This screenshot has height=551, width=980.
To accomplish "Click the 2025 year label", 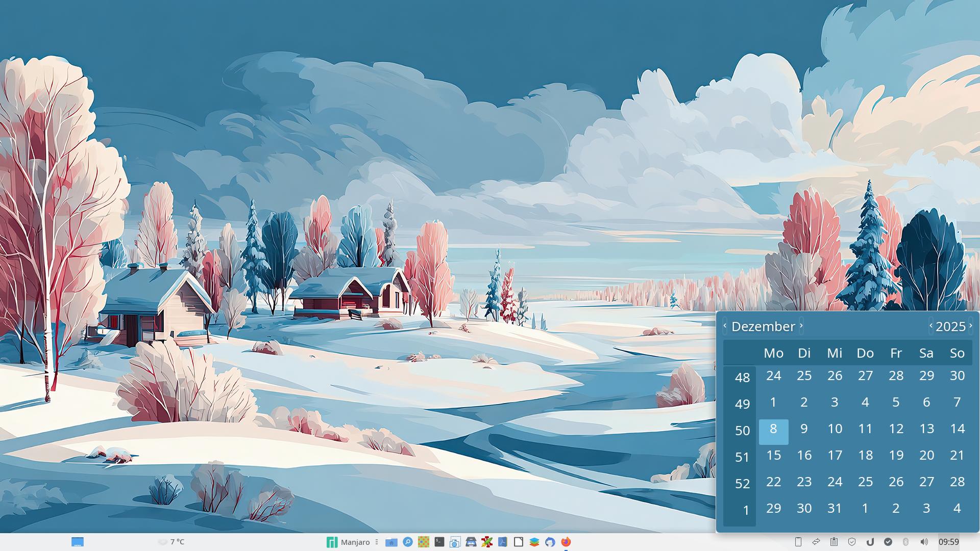I will [x=950, y=327].
